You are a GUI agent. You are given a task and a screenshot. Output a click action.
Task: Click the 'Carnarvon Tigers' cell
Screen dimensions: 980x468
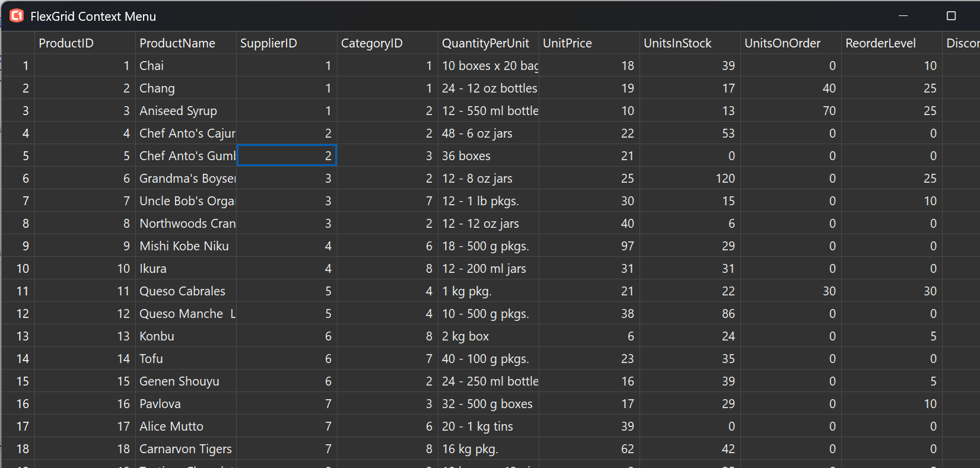(x=186, y=449)
